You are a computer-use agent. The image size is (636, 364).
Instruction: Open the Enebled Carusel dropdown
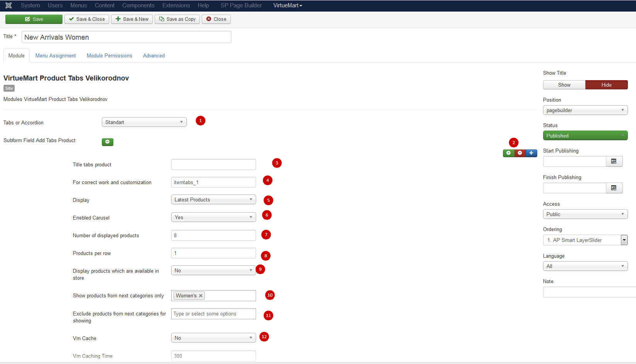click(x=213, y=217)
